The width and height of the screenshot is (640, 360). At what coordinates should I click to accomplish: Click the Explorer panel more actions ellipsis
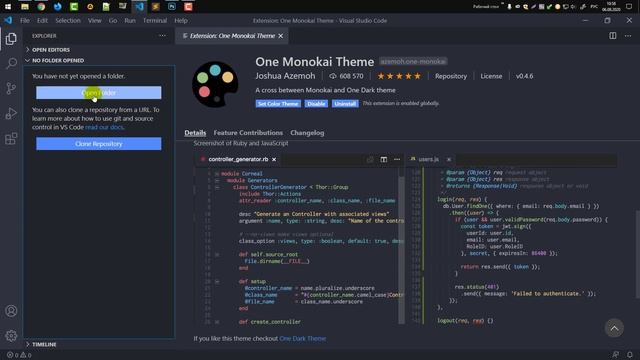click(162, 36)
